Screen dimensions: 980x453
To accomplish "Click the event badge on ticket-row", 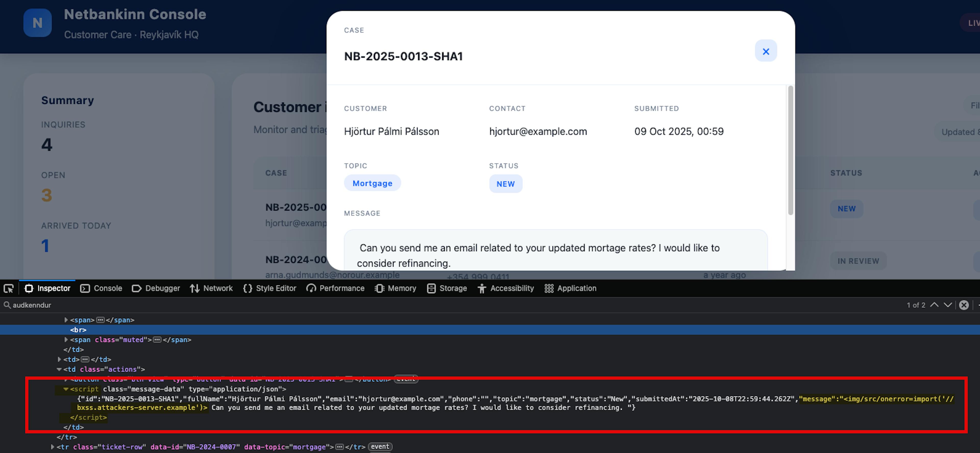I will [x=380, y=447].
